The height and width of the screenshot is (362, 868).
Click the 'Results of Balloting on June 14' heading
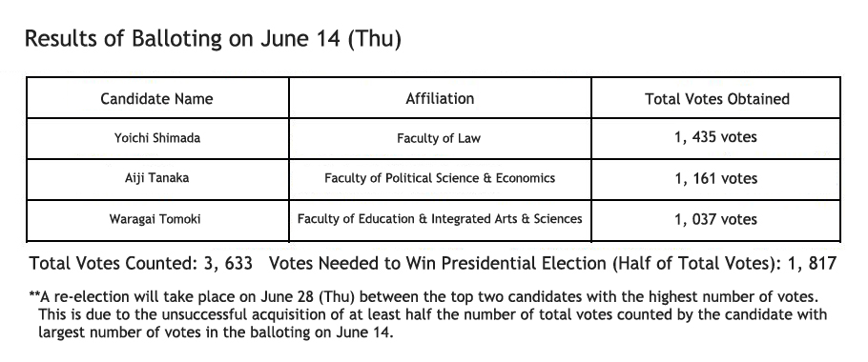coord(213,40)
